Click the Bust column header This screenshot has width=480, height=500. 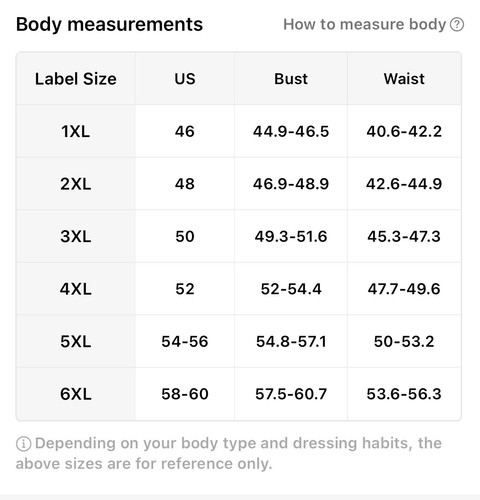291,79
